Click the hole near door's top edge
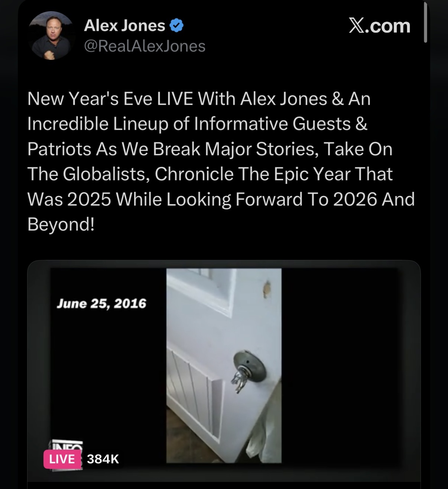 [266, 290]
